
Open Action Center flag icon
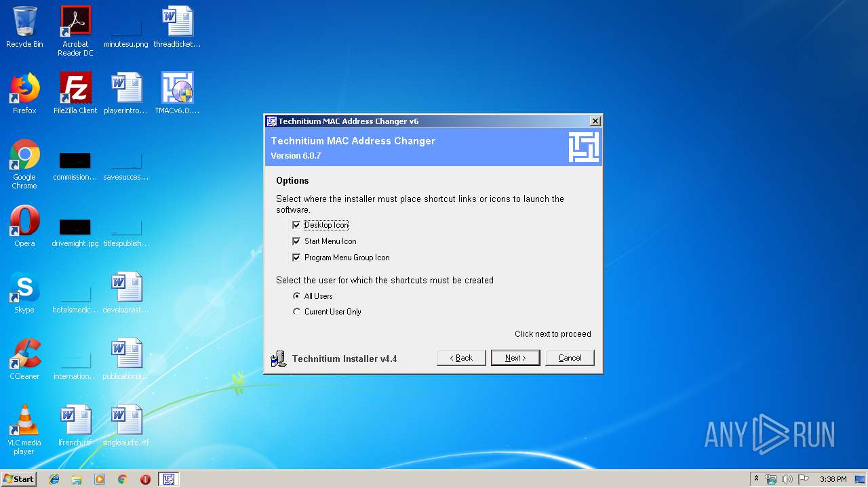coord(804,479)
